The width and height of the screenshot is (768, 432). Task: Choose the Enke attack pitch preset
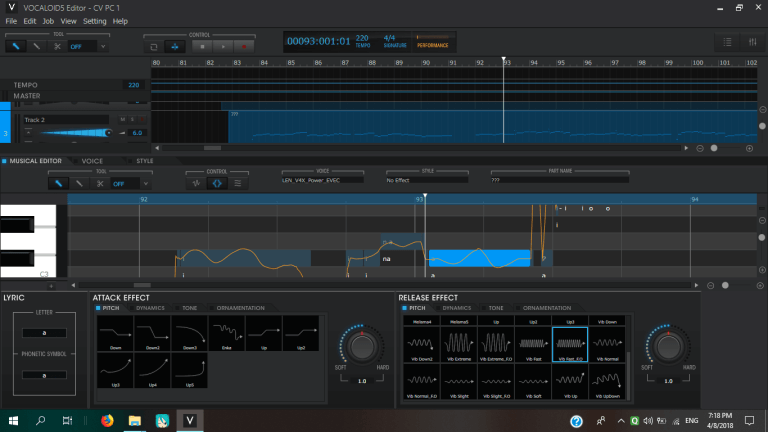[227, 333]
